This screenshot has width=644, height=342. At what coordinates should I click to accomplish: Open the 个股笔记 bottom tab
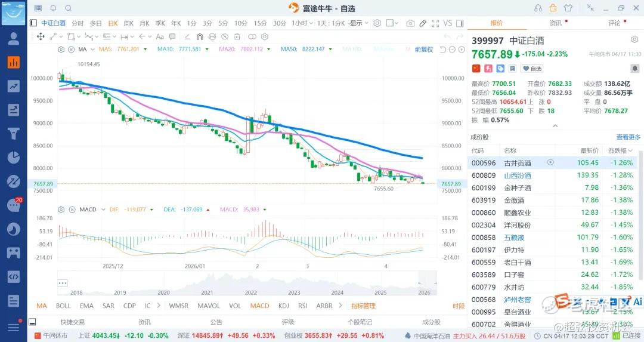360,322
